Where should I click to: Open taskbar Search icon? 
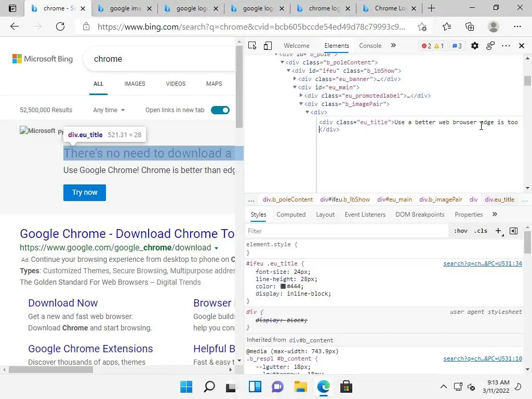(x=209, y=387)
